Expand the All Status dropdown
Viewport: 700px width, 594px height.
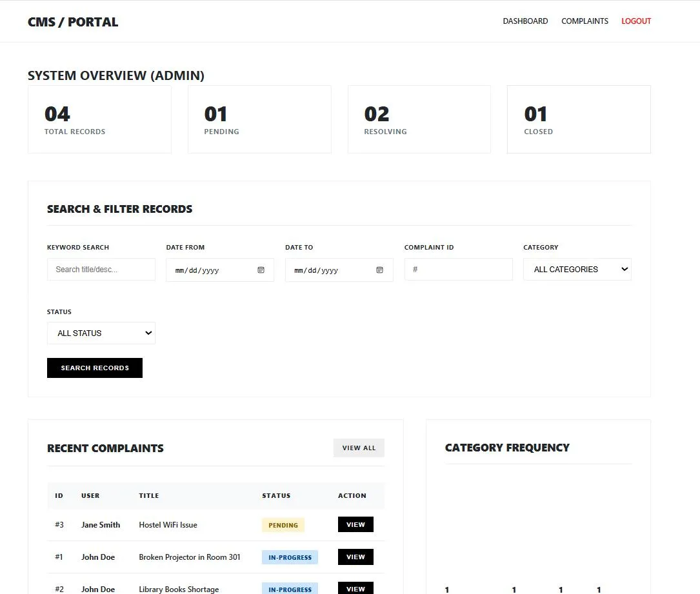point(101,333)
